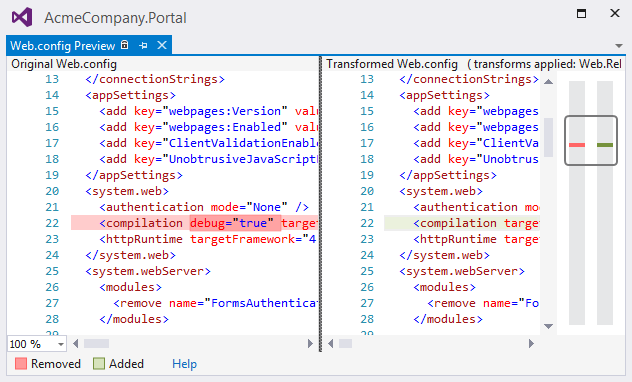Viewport: 632px width, 382px height.
Task: Click the Help link
Action: 185,364
